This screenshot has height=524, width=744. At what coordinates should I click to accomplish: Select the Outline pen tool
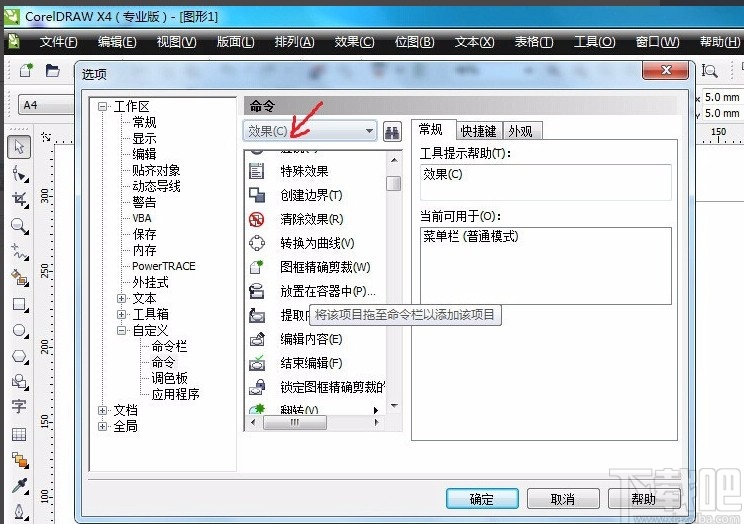tap(19, 512)
